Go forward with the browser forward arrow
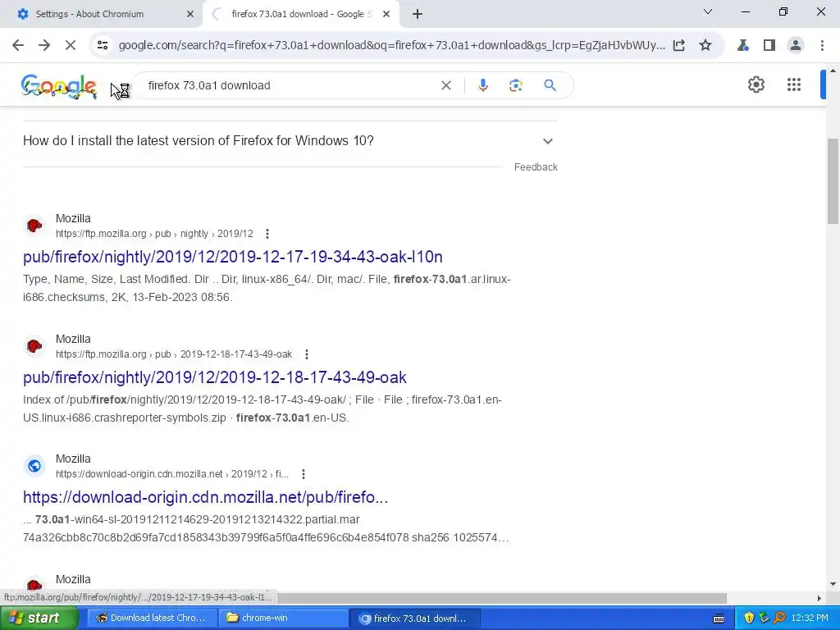 tap(44, 46)
